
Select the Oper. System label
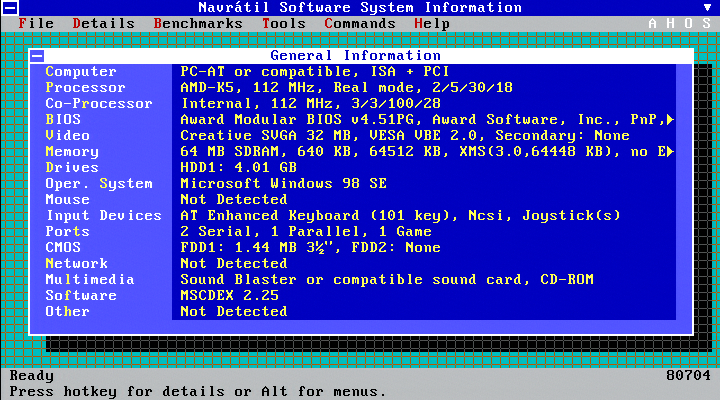coord(99,184)
